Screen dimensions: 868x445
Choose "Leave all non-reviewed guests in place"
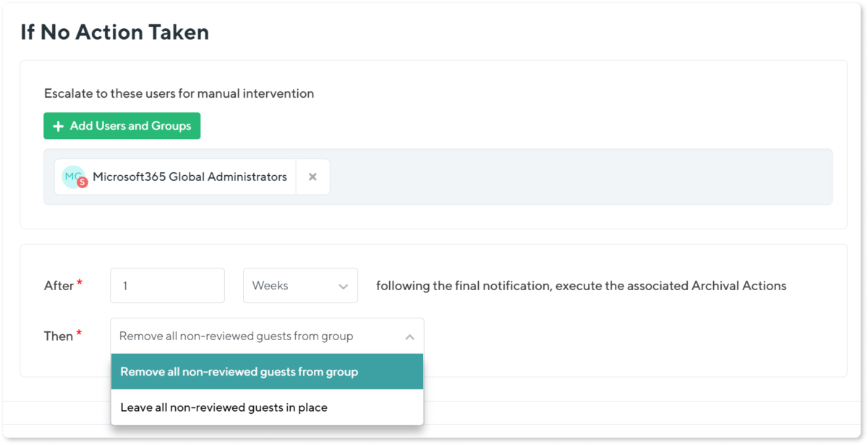pyautogui.click(x=224, y=407)
